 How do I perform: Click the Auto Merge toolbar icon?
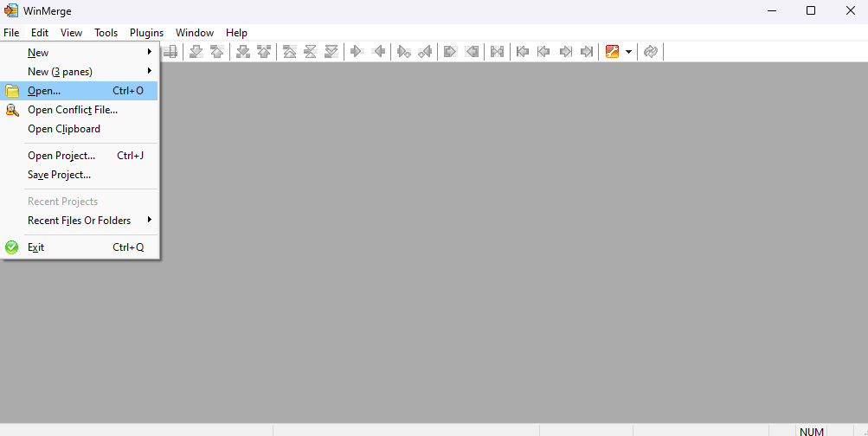pyautogui.click(x=497, y=52)
